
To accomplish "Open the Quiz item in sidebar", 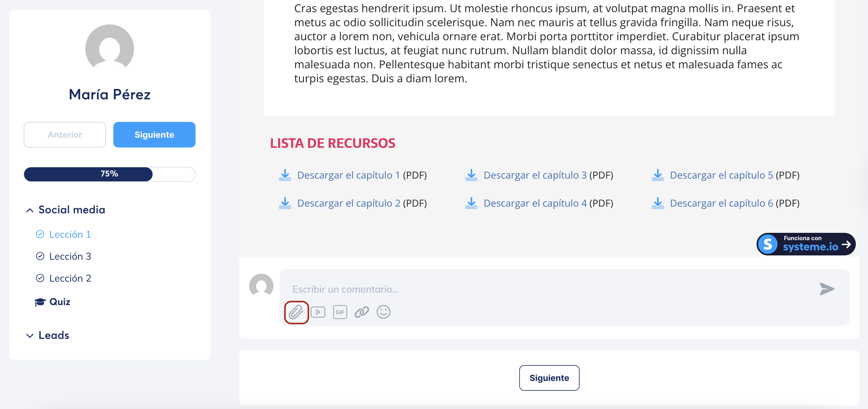I will [60, 302].
